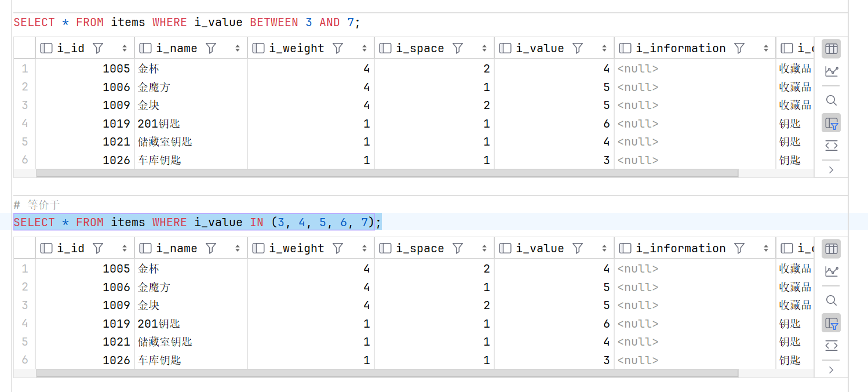Click code view icon in bottom result
This screenshot has width=868, height=392.
pyautogui.click(x=831, y=346)
